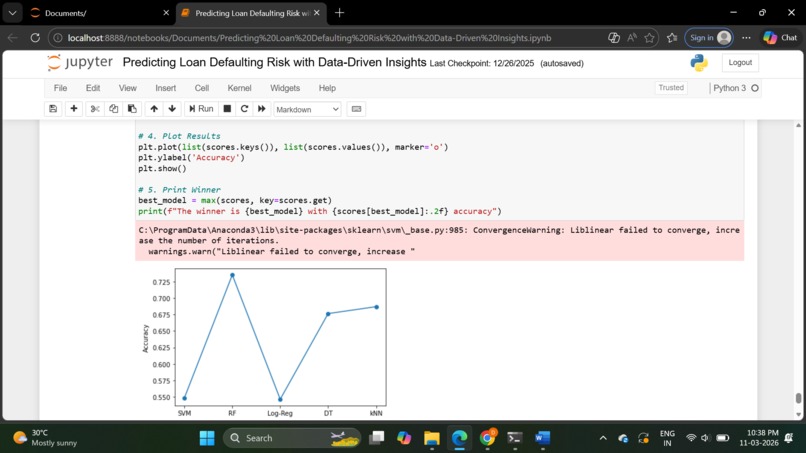The image size is (806, 453).
Task: Open a new browser tab
Action: pos(339,13)
